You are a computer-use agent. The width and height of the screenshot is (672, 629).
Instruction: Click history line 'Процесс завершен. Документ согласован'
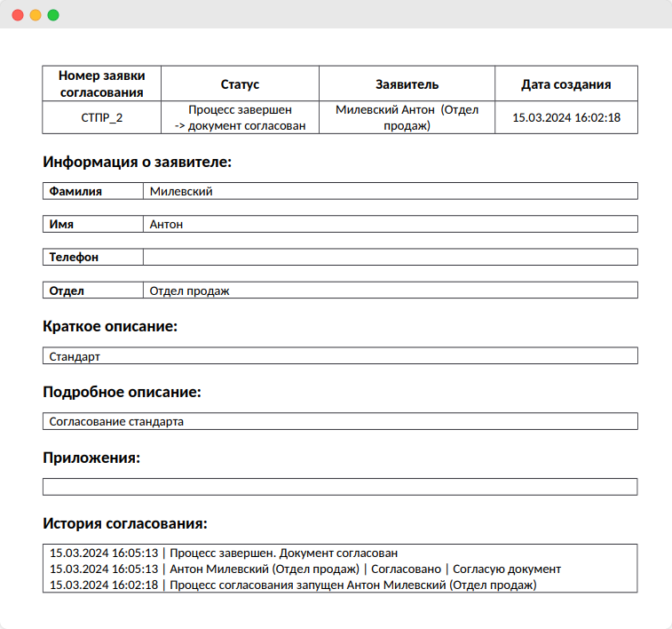pyautogui.click(x=224, y=553)
